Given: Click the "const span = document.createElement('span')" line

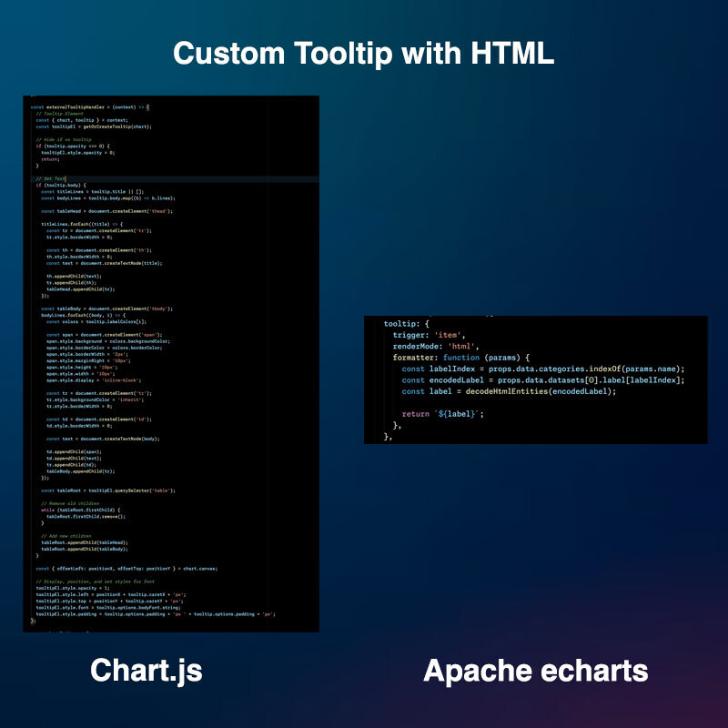Looking at the screenshot, I should tap(104, 335).
